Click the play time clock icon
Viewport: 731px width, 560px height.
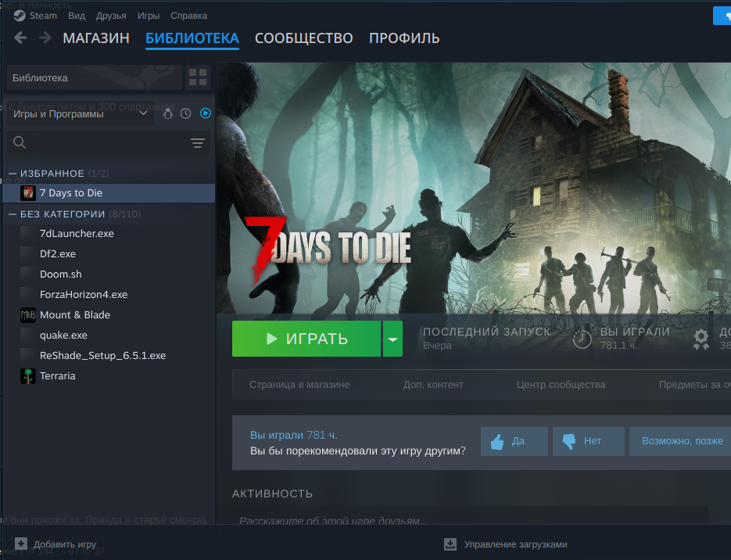pos(582,339)
